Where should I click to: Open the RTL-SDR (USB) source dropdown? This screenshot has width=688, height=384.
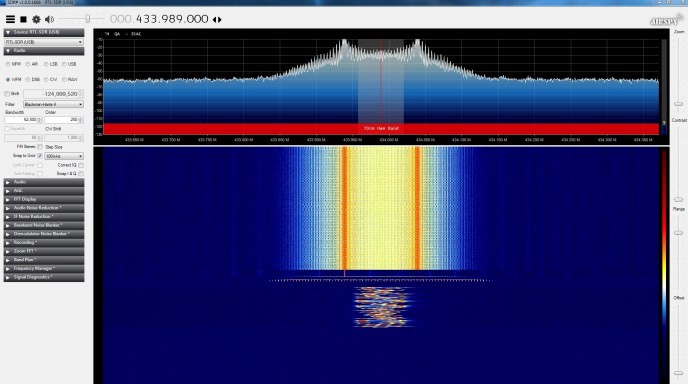coord(44,42)
